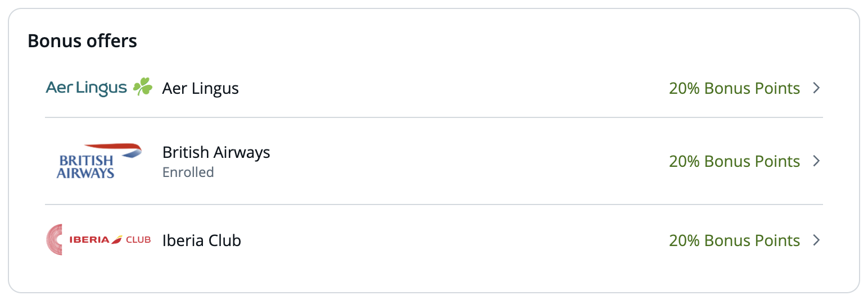Expand the Iberia Club offer chevron

817,240
